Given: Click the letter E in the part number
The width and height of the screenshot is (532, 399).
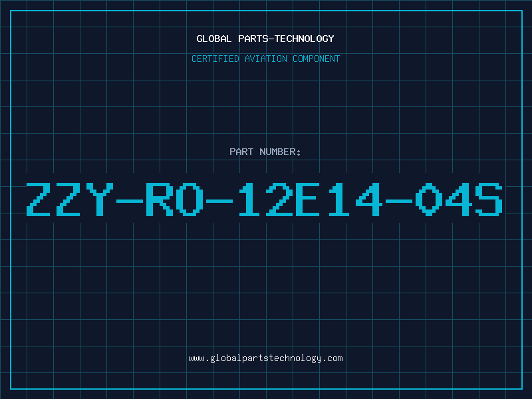Looking at the screenshot, I should [x=307, y=199].
